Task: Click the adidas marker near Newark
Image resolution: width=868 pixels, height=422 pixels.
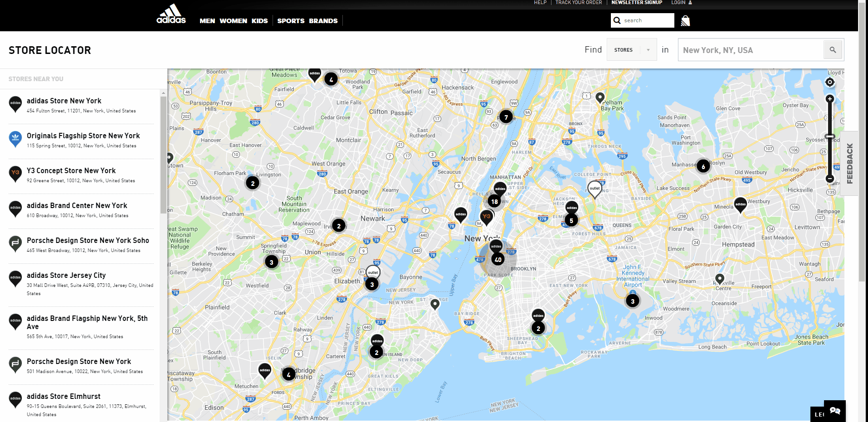Action: 461,215
